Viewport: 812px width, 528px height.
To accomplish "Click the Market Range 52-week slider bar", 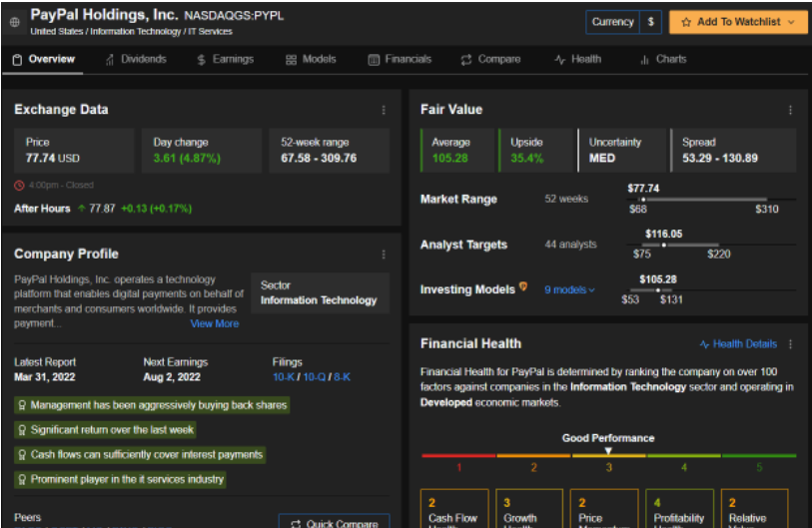I will 702,200.
